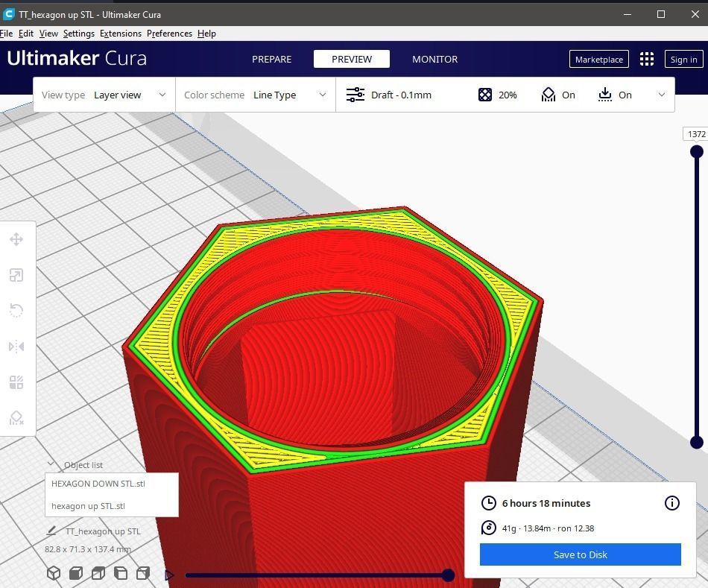Switch to the MONITOR stage tab
Image resolution: width=708 pixels, height=588 pixels.
[x=434, y=59]
